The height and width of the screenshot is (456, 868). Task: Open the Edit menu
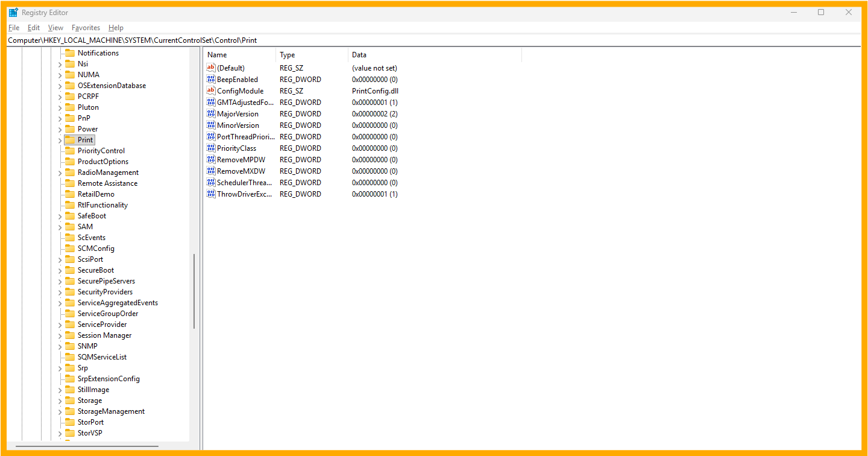click(x=34, y=28)
